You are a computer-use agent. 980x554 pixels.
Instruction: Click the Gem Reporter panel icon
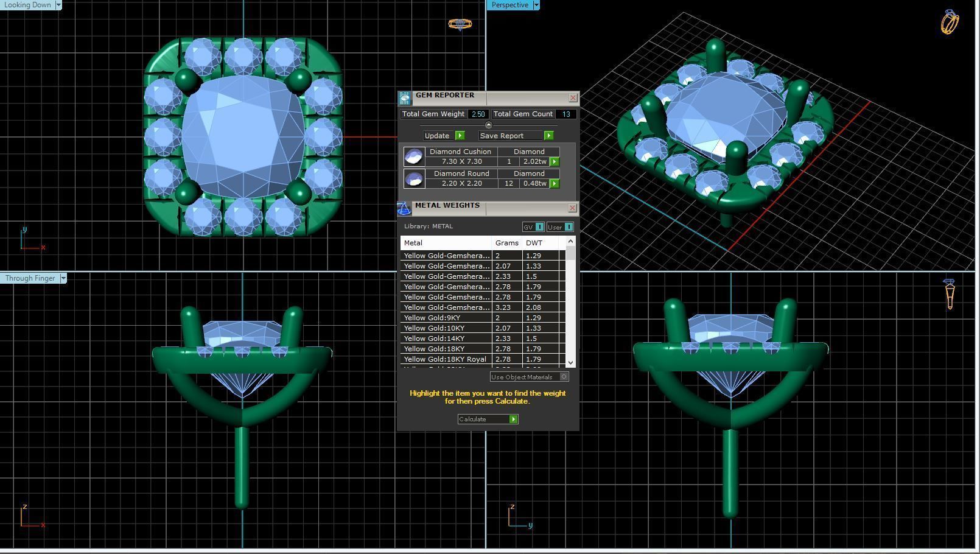coord(405,99)
